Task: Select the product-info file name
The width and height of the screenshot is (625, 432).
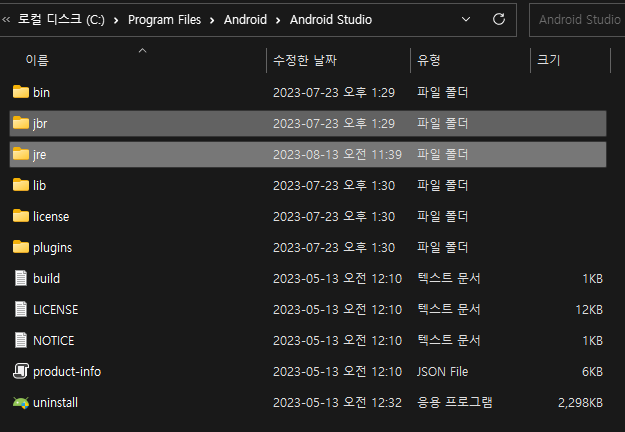Action: [67, 372]
